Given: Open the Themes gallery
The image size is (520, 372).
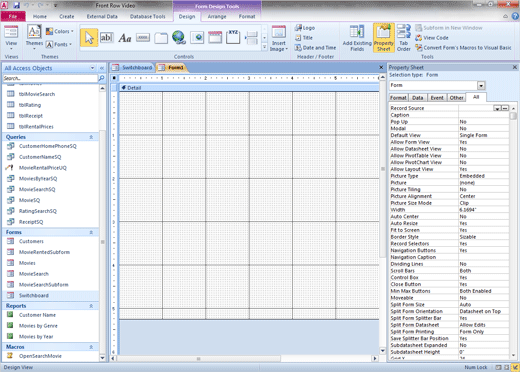Looking at the screenshot, I should click(x=34, y=38).
